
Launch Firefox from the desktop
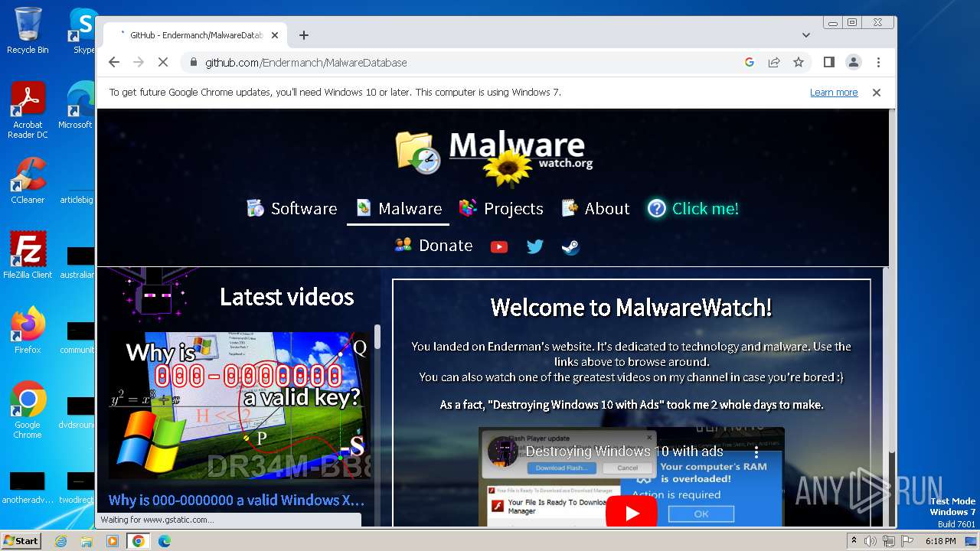[28, 331]
